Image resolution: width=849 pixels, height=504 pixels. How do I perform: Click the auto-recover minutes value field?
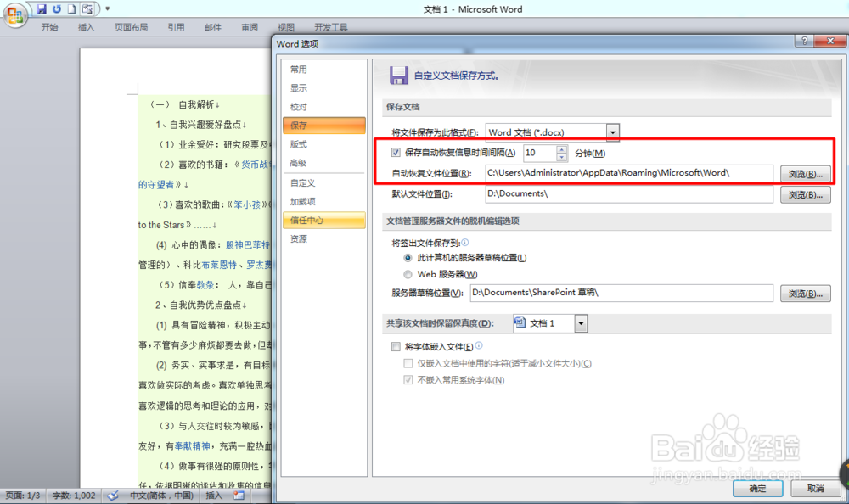coord(539,153)
